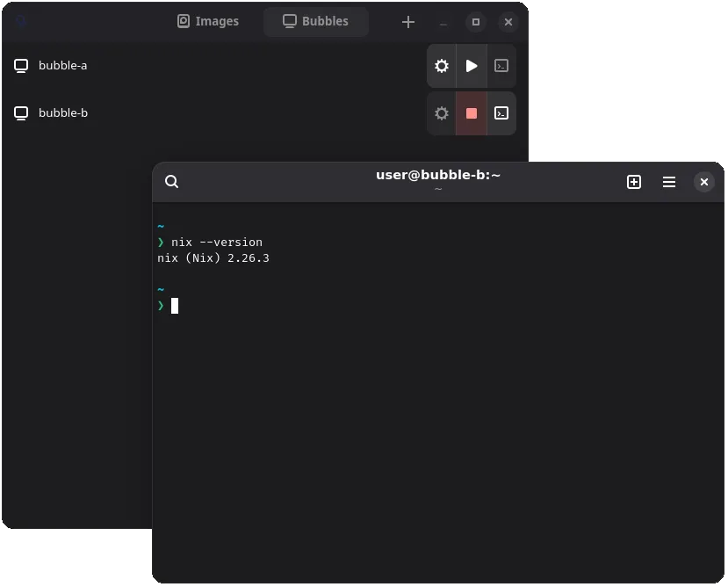Click the 'nix --version' command line
Viewport: 728px width, 587px height.
[x=216, y=243]
